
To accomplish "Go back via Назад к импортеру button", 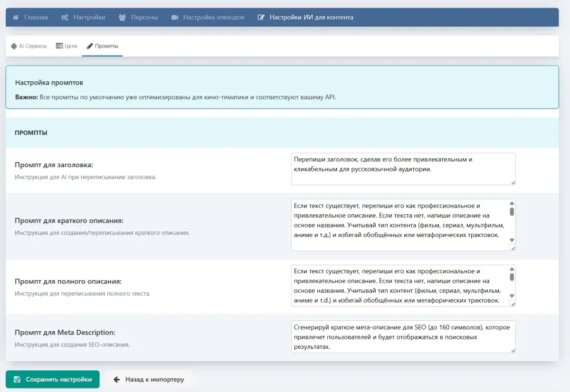I will tap(149, 380).
